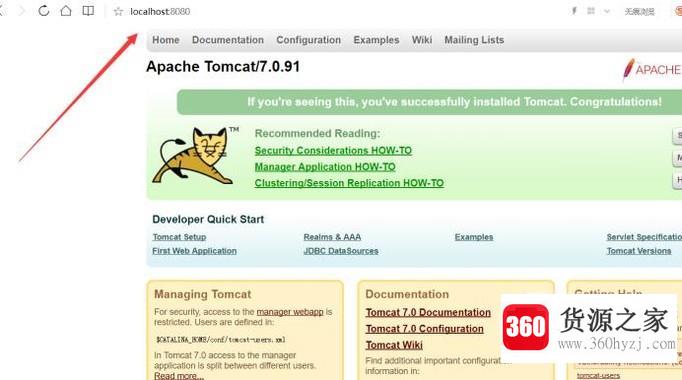Image resolution: width=682 pixels, height=380 pixels.
Task: Open Security Considerations HOW-TO link
Action: [x=333, y=150]
